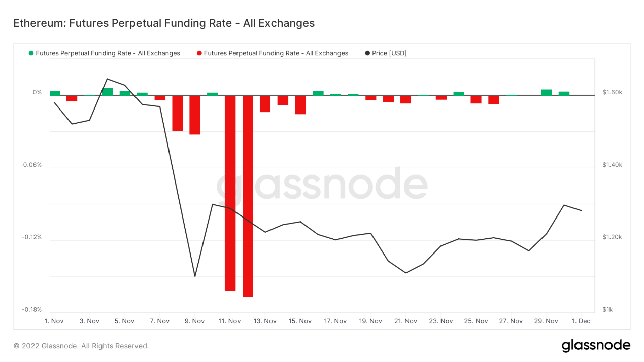
Task: Click the glassnode logo in bottom-right corner
Action: pos(596,346)
